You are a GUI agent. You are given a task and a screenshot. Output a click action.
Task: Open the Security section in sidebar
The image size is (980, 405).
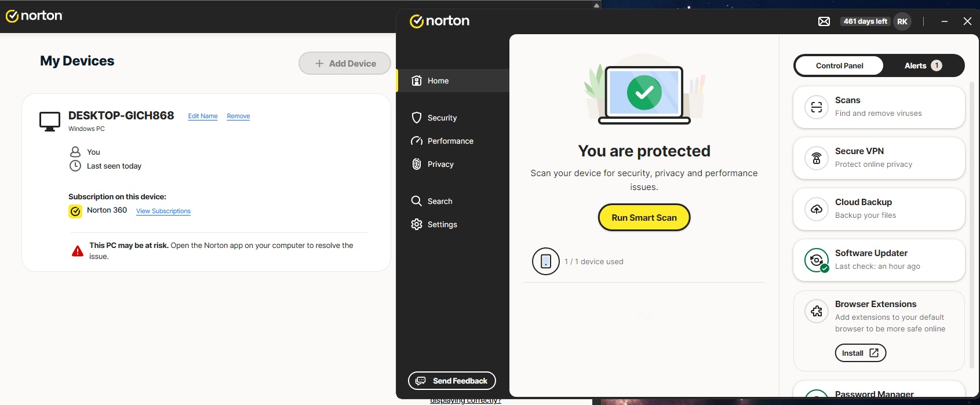click(x=442, y=118)
